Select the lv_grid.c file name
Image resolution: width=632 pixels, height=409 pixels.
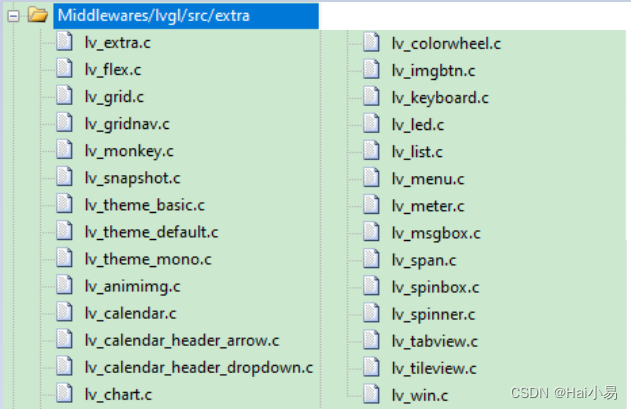tap(114, 97)
